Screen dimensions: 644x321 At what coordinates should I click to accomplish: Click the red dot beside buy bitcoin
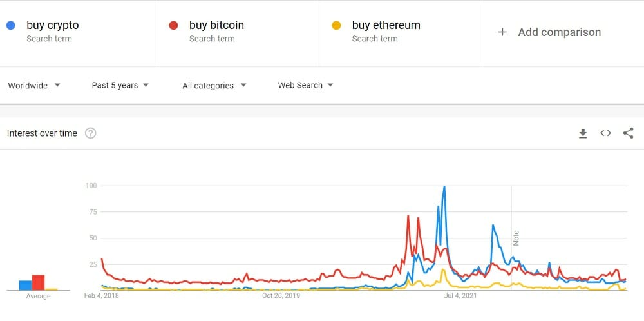(x=173, y=26)
